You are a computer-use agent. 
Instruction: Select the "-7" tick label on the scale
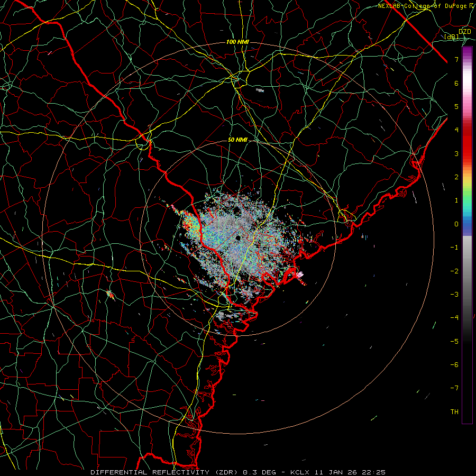click(454, 388)
